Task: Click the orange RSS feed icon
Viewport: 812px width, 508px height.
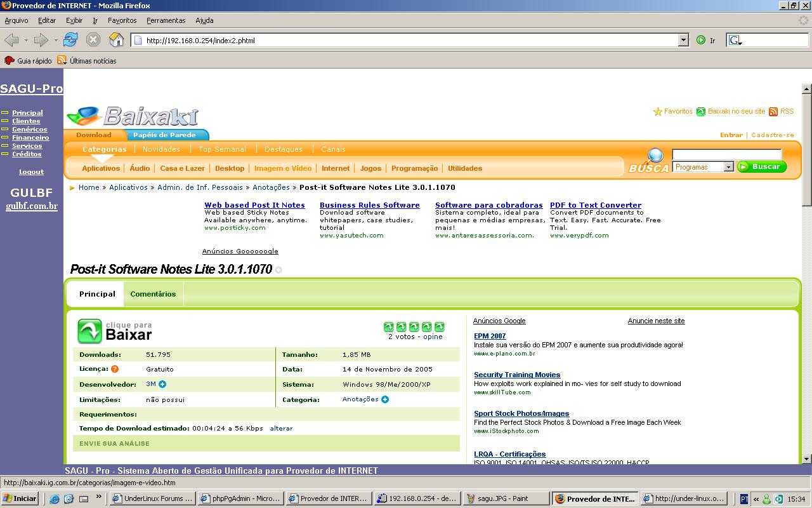Action: click(x=773, y=112)
